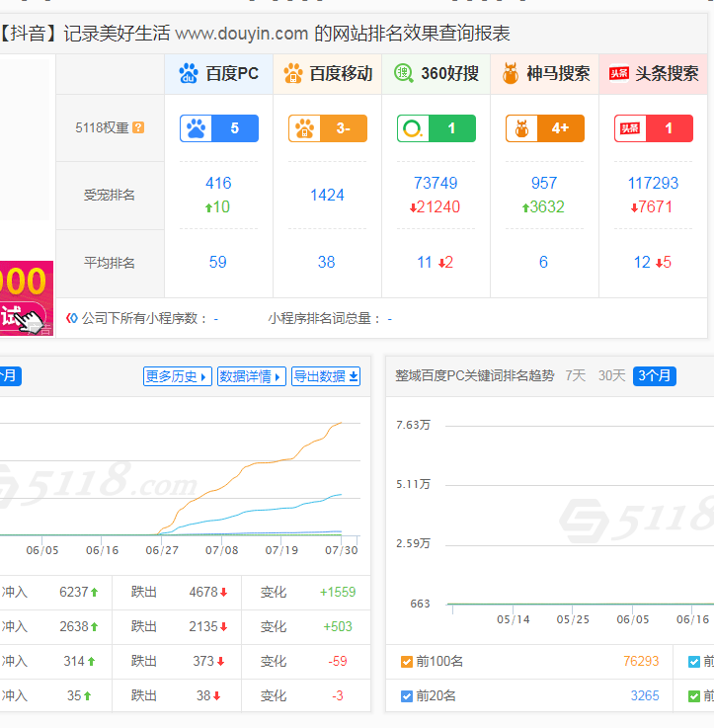
Task: Click the Baidu Mobile weight badge 3-
Action: [328, 128]
